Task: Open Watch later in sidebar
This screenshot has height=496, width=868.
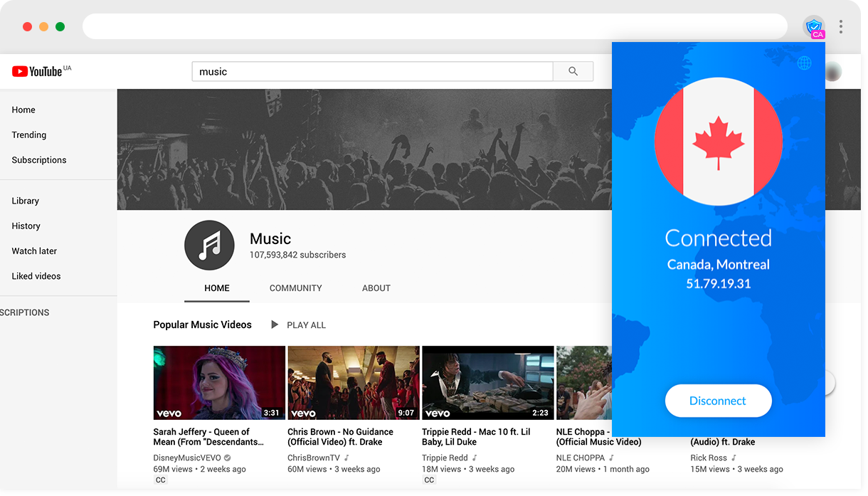Action: [x=34, y=251]
